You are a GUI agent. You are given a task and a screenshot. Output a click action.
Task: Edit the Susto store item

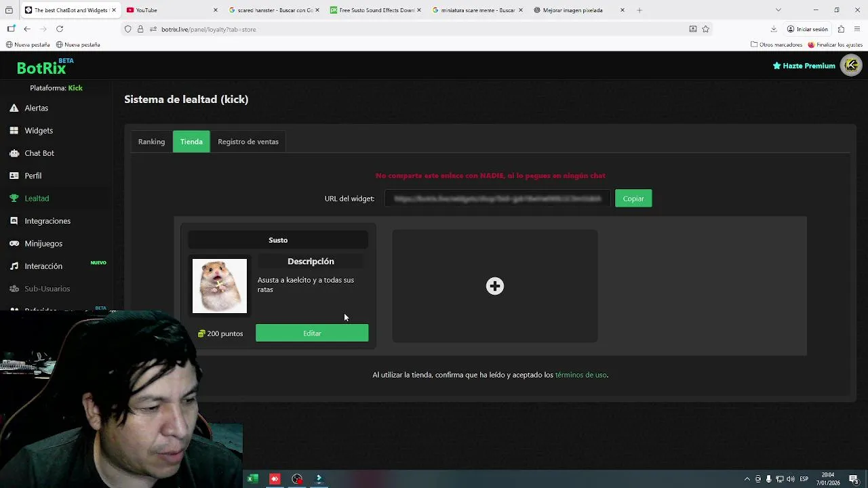click(312, 333)
